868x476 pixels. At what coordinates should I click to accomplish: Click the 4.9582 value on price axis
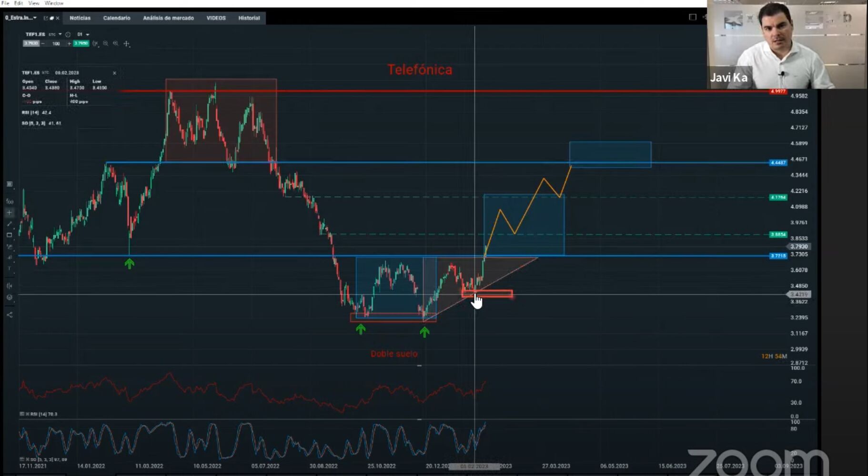tap(799, 96)
